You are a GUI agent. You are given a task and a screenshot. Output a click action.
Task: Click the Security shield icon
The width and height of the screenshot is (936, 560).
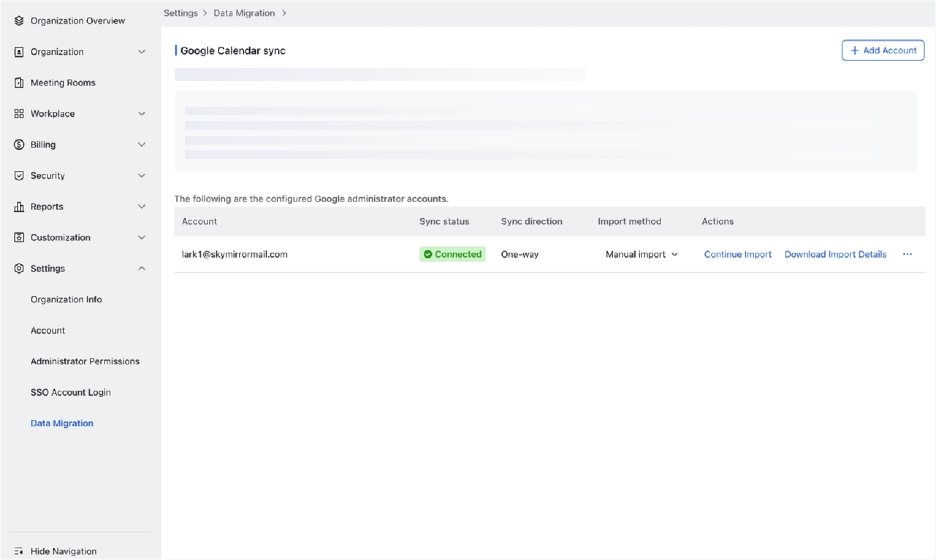tap(19, 175)
